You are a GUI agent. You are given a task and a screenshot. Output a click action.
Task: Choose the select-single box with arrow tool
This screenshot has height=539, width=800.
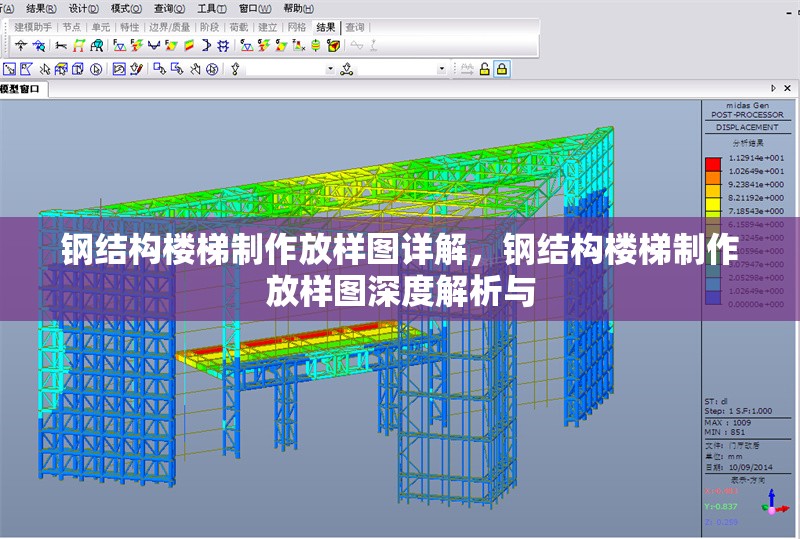[x=9, y=69]
